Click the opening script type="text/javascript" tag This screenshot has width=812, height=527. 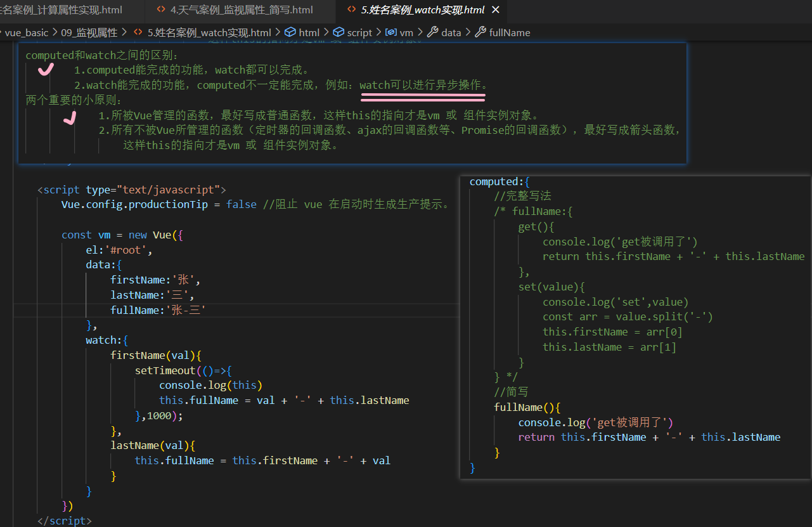point(132,190)
